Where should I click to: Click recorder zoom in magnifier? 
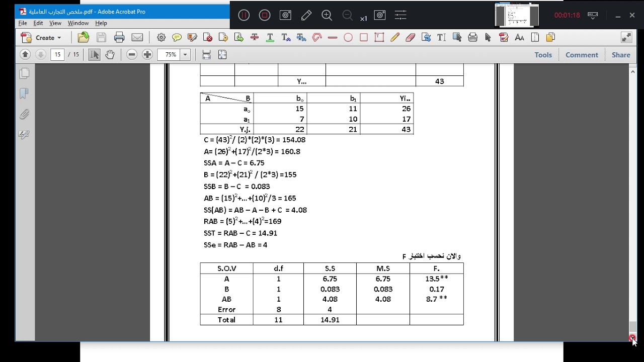[x=327, y=15]
